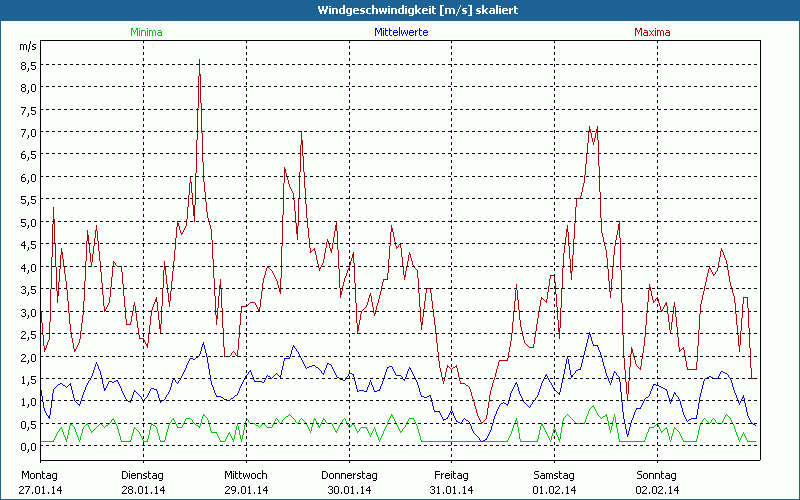Click the Samstag 01.02.14 date label
Screen dimensions: 800x500
[x=555, y=482]
